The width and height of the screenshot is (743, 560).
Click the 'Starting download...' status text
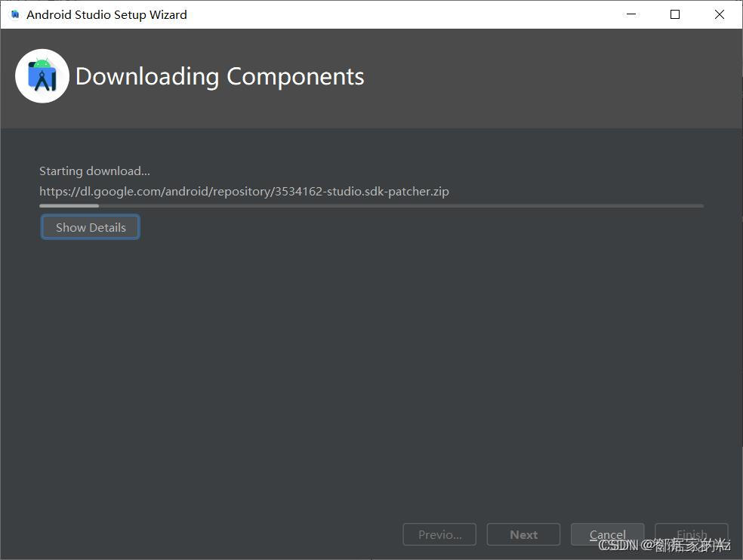[x=95, y=171]
